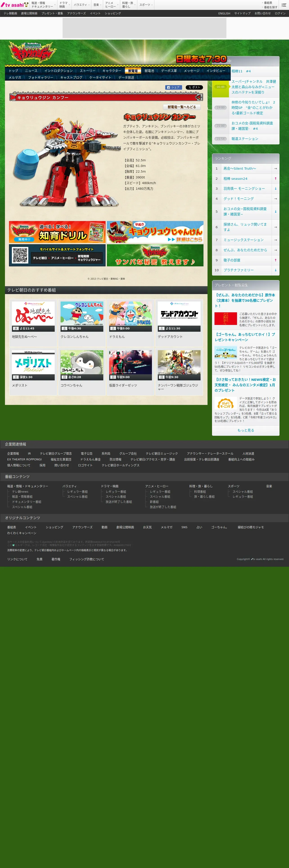Expand the バラエティ menu
The image size is (289, 868).
(x=81, y=5)
